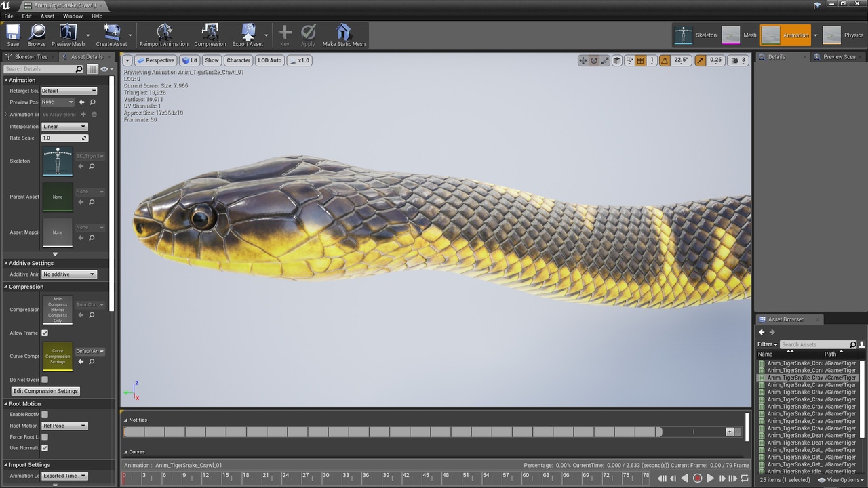Screen dimensions: 868x488
Task: Play the animation in reverse
Action: (685, 479)
